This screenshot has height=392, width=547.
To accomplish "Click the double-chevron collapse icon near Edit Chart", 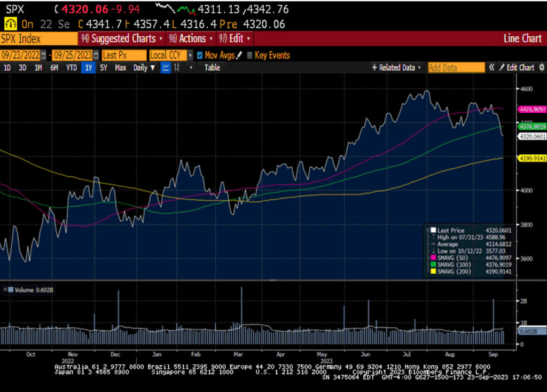I will [x=492, y=68].
